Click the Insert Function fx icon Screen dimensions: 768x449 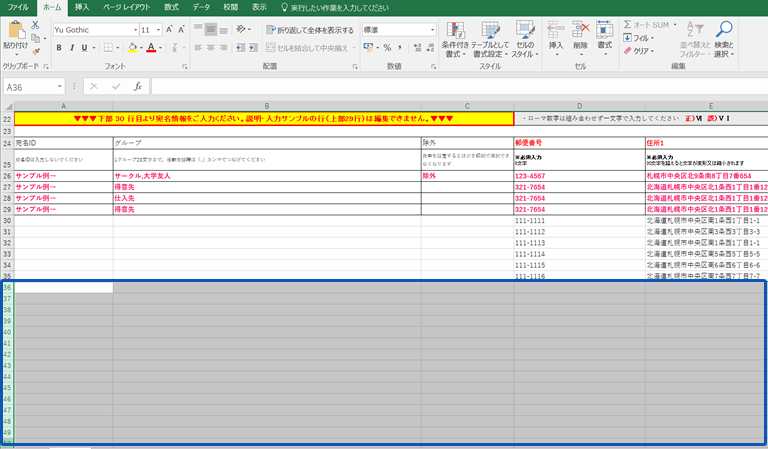pyautogui.click(x=137, y=87)
